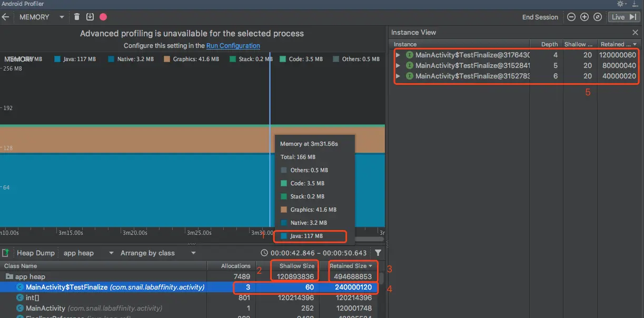Reset the timeline zoom
Screen dimensions: 644x318
597,17
